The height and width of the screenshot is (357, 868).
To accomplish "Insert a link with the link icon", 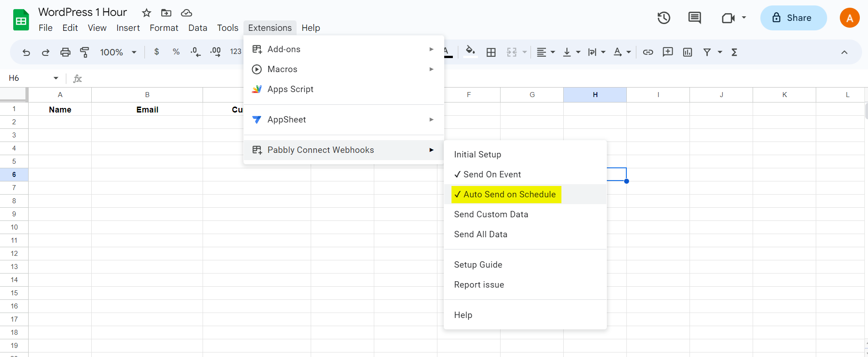I will [648, 52].
